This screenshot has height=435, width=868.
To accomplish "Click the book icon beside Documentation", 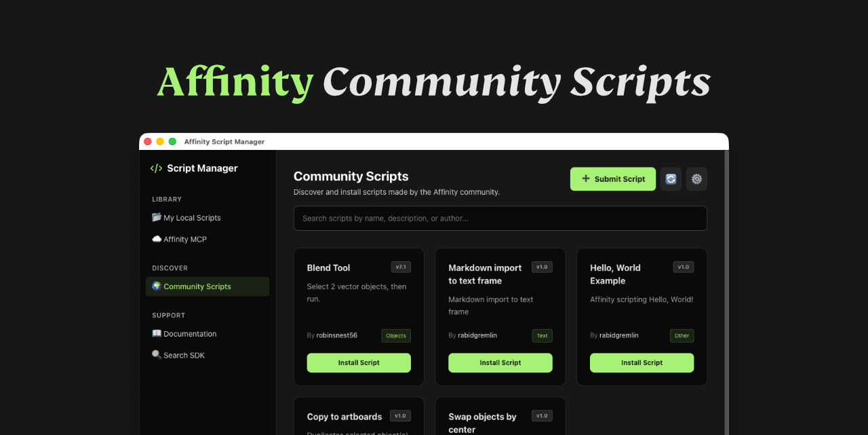I will (157, 333).
